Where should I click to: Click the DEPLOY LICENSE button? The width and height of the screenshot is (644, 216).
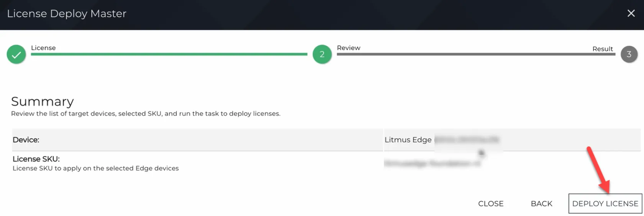(605, 203)
